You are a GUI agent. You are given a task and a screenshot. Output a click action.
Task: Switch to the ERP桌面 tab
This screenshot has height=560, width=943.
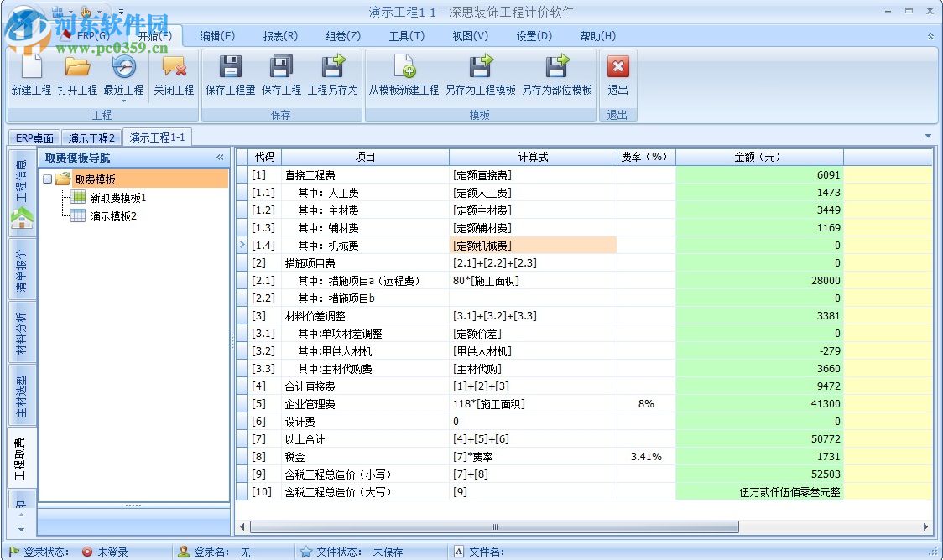click(x=34, y=137)
